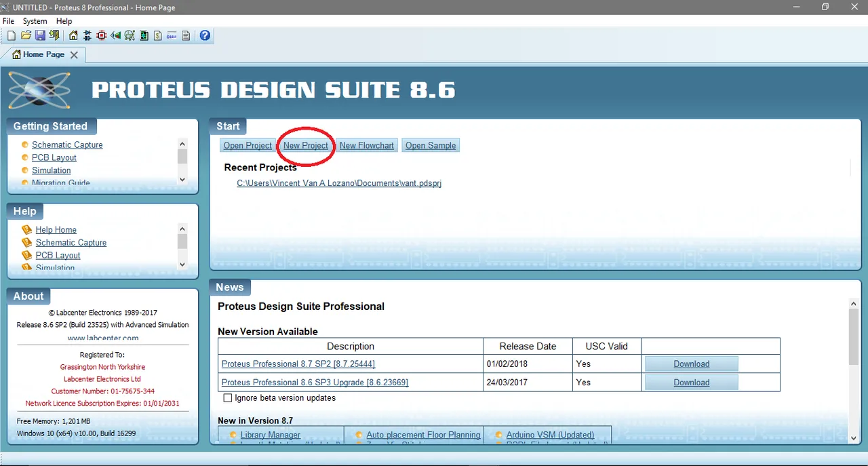Open Schematic Capture via toolbar icon
Image resolution: width=868 pixels, height=466 pixels.
(87, 35)
